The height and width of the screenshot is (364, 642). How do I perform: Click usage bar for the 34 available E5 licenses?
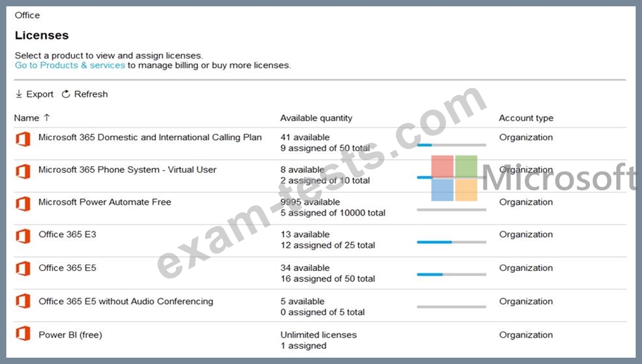pyautogui.click(x=451, y=274)
